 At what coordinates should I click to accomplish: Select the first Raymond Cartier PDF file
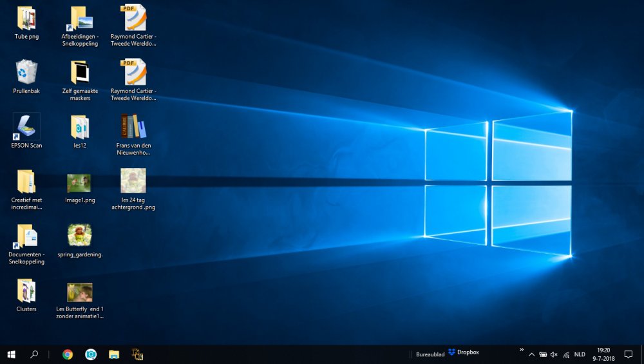tap(133, 19)
